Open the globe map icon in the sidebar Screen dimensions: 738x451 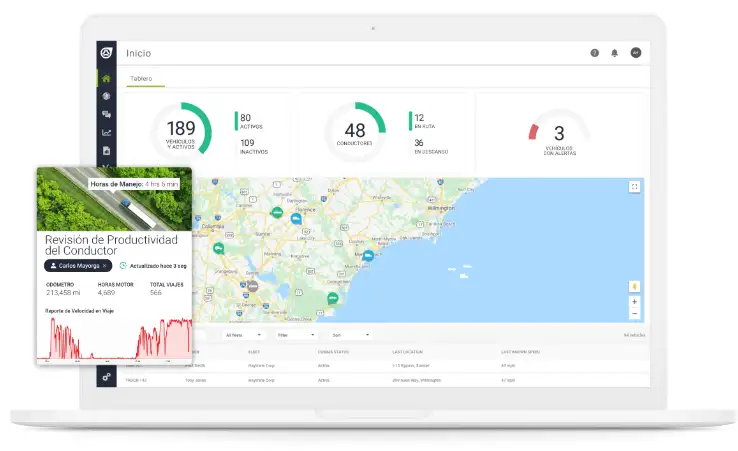coord(106,96)
